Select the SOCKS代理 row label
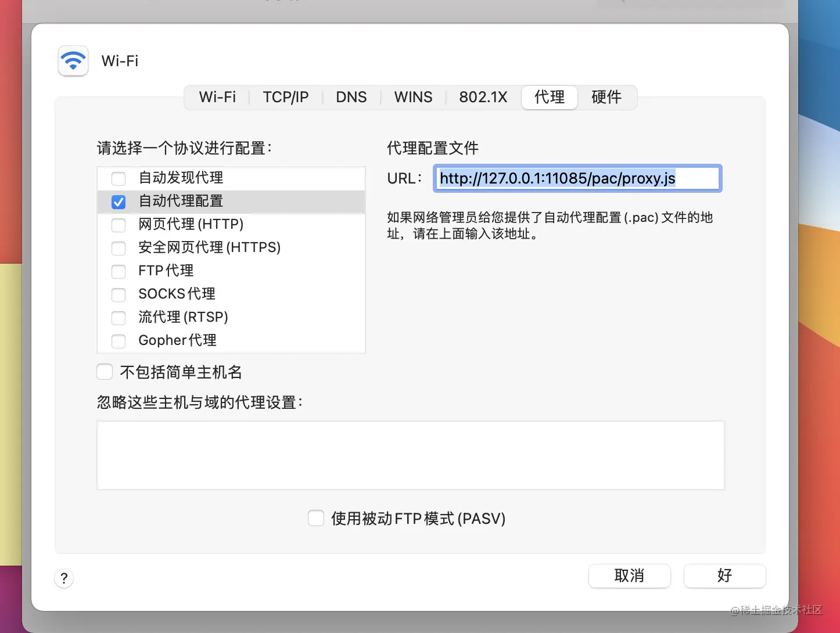 pyautogui.click(x=177, y=294)
